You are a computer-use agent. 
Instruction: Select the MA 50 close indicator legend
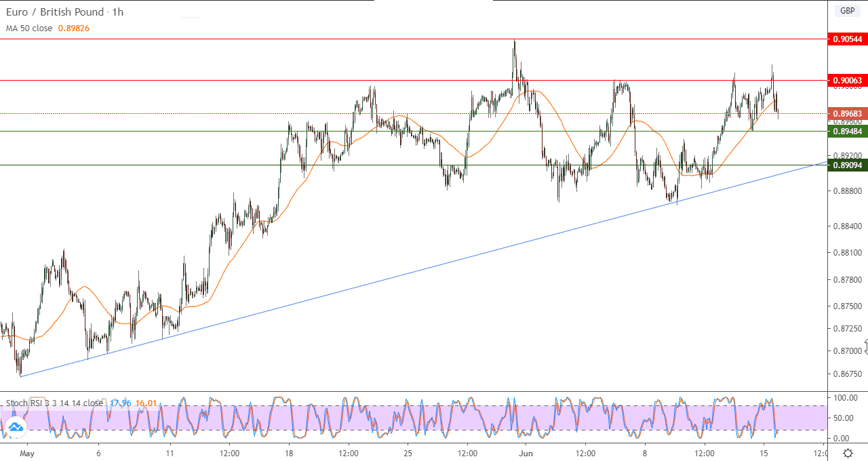coord(29,28)
